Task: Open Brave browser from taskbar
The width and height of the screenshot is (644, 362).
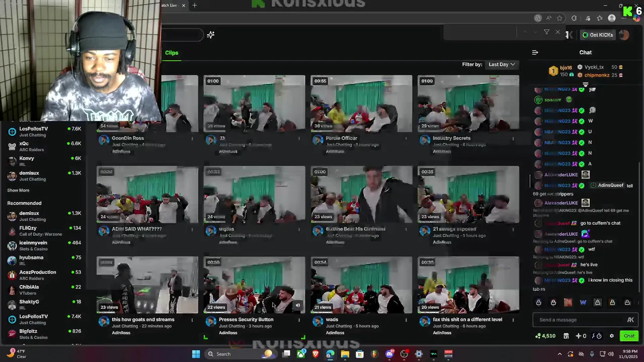Action: pos(315,354)
